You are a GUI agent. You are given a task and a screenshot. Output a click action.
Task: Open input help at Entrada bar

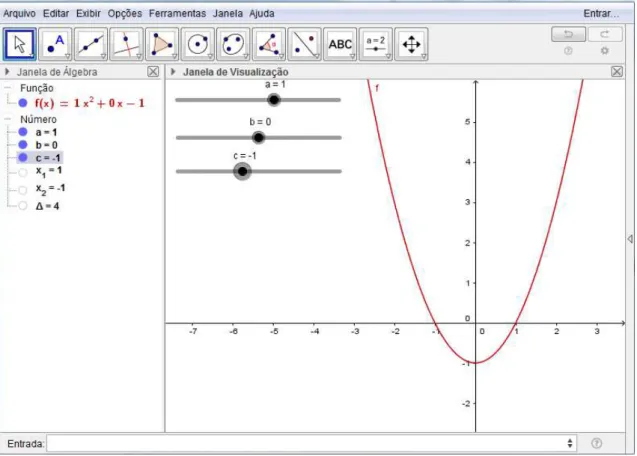[597, 443]
